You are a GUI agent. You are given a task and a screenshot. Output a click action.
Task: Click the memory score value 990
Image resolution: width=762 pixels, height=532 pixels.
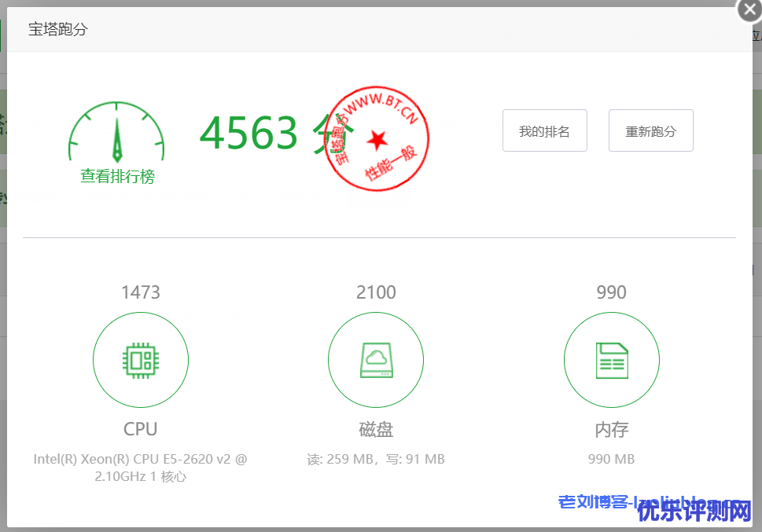(611, 292)
